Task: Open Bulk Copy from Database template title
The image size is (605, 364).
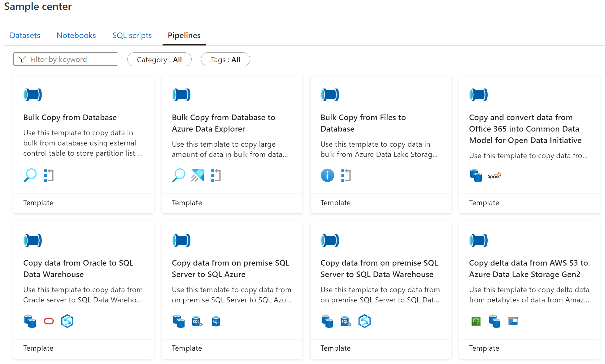Action: click(70, 117)
